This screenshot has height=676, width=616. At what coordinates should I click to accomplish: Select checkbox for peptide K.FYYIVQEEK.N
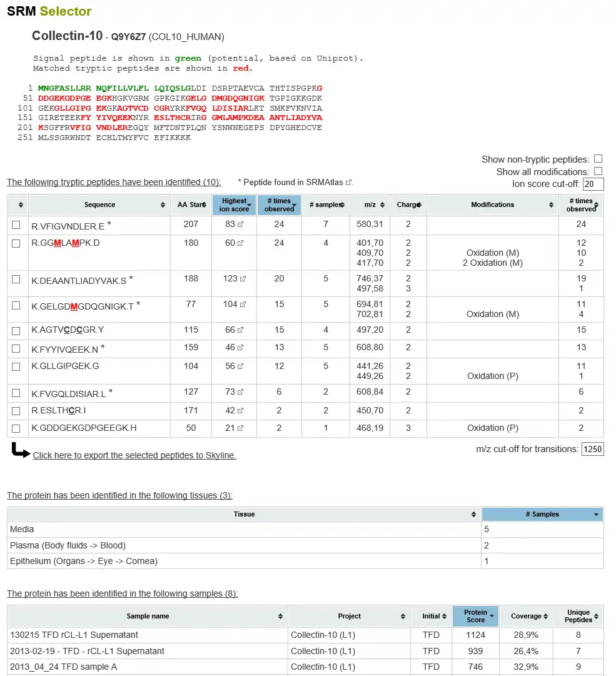16,348
